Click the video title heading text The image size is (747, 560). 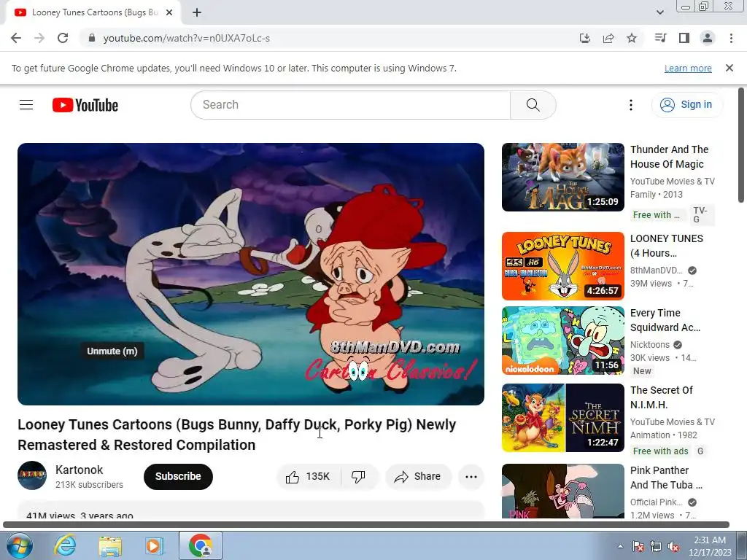(x=237, y=435)
